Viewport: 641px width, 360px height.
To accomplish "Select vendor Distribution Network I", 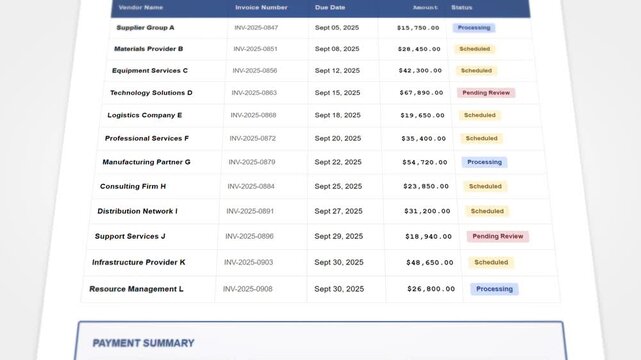I will 137,211.
